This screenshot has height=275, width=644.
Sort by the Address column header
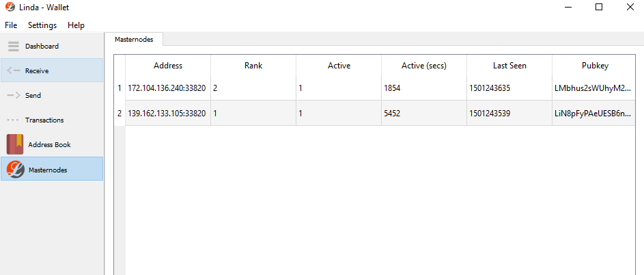pos(168,66)
